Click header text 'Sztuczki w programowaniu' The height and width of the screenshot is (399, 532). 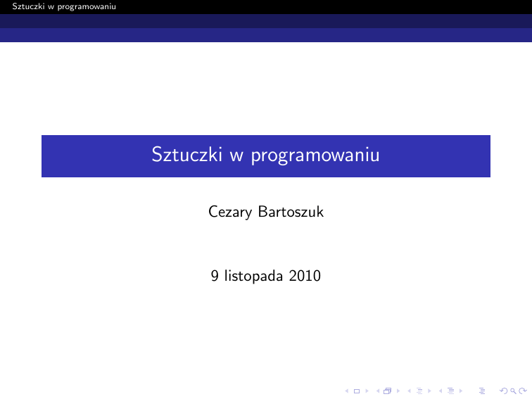[x=59, y=7]
